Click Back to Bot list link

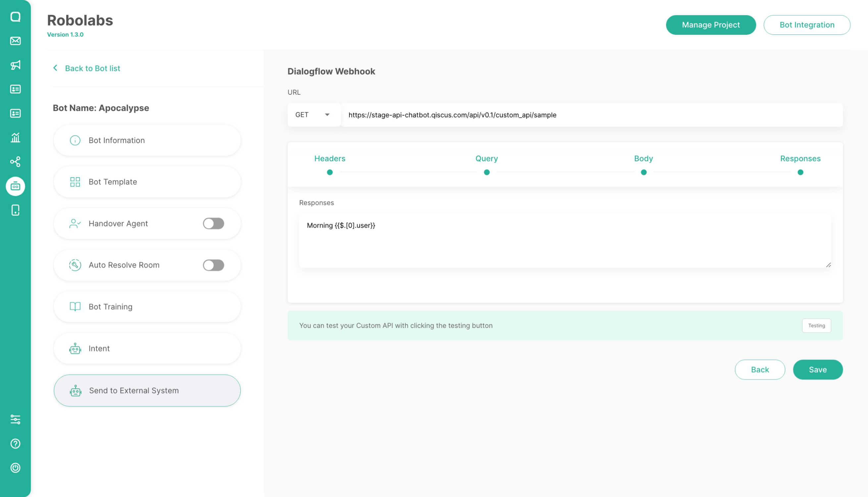pos(92,68)
